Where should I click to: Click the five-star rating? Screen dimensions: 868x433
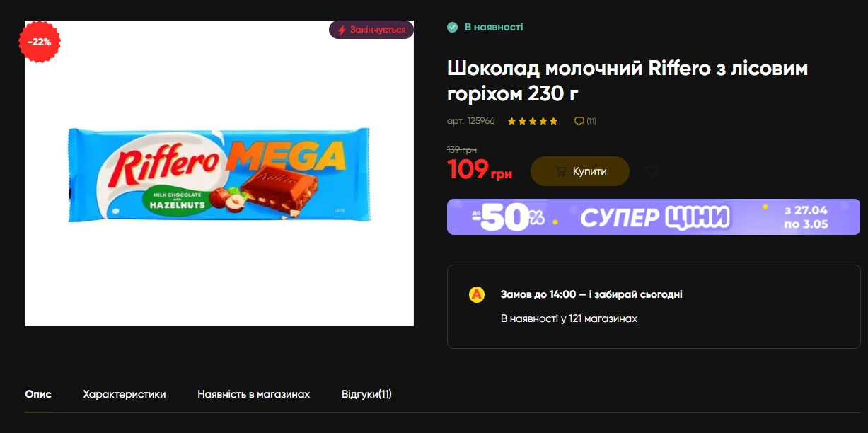[x=533, y=121]
